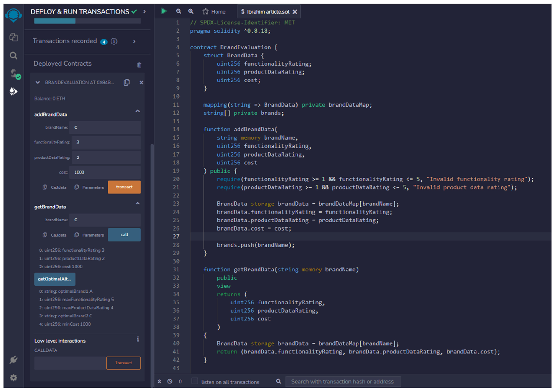This screenshot has width=556, height=392.
Task: Open Settings gear icon in sidebar
Action: [x=13, y=378]
